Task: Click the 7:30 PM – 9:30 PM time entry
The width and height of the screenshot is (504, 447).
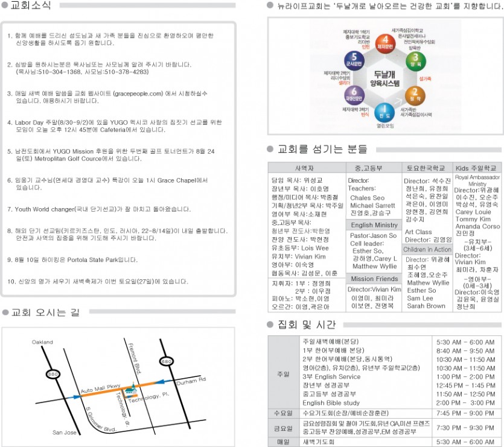Action: click(x=465, y=428)
